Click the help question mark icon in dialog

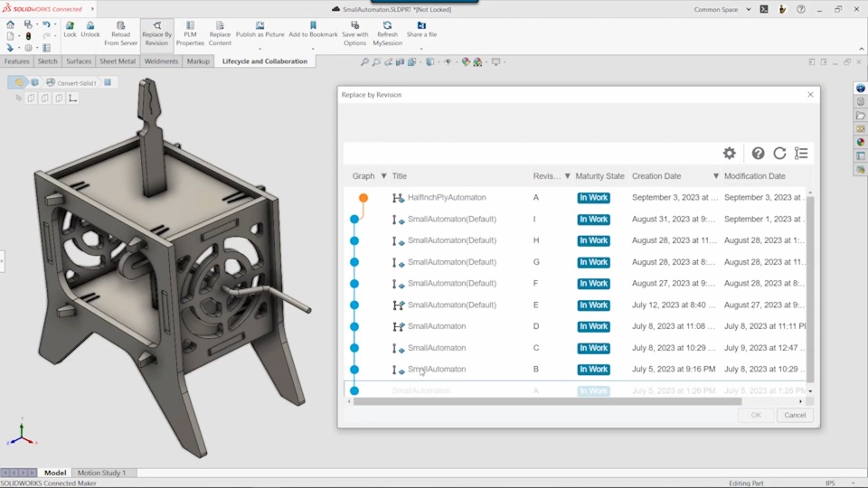[758, 154]
